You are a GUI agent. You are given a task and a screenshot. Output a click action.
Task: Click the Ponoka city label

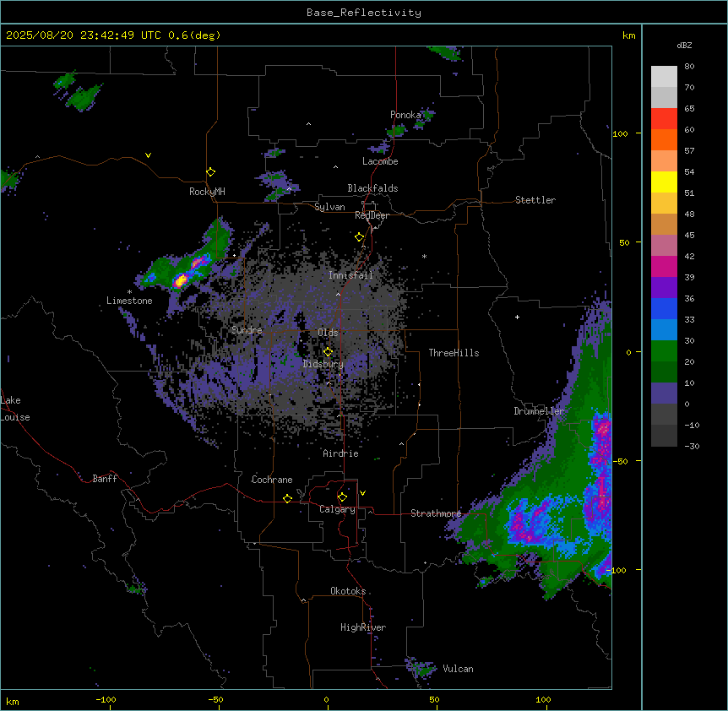coord(405,115)
